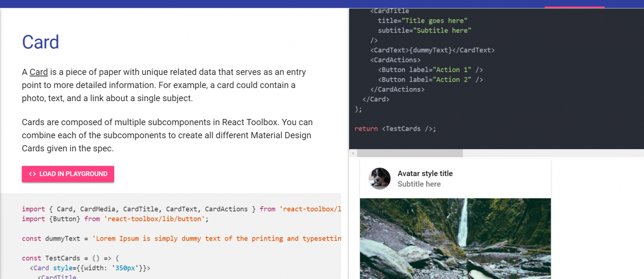The height and width of the screenshot is (279, 644).
Task: Select the 'Avatar style title' text
Action: (x=425, y=173)
